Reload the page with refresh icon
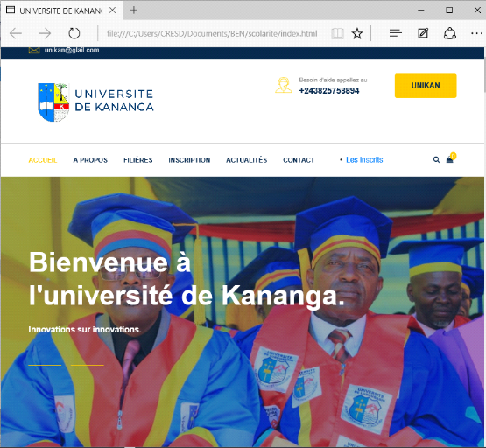This screenshot has height=448, width=486. coord(74,33)
